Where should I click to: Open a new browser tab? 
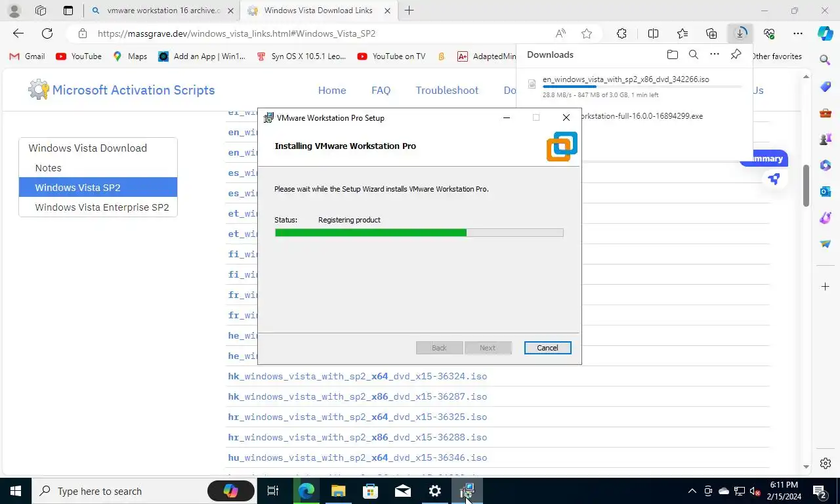409,10
